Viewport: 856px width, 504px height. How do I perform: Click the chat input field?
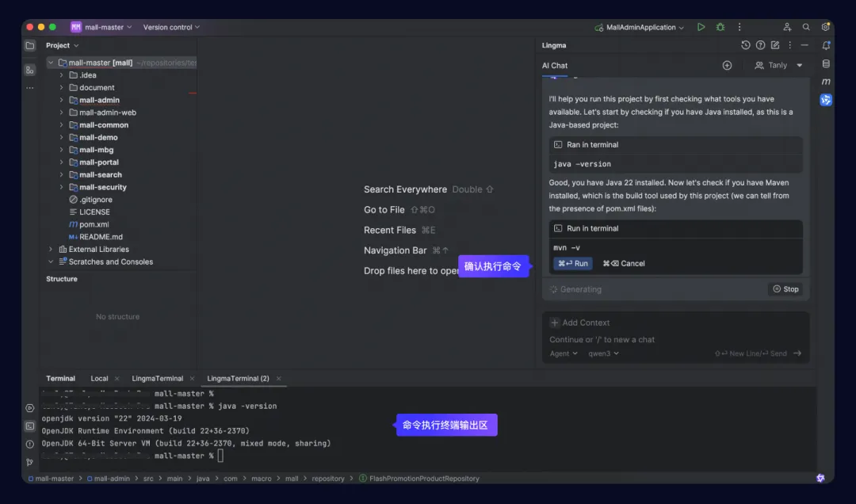(675, 339)
